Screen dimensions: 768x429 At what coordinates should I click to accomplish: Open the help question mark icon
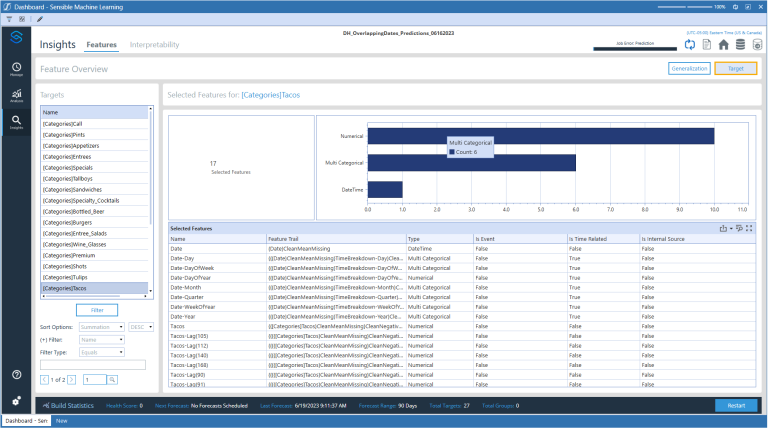pyautogui.click(x=17, y=374)
